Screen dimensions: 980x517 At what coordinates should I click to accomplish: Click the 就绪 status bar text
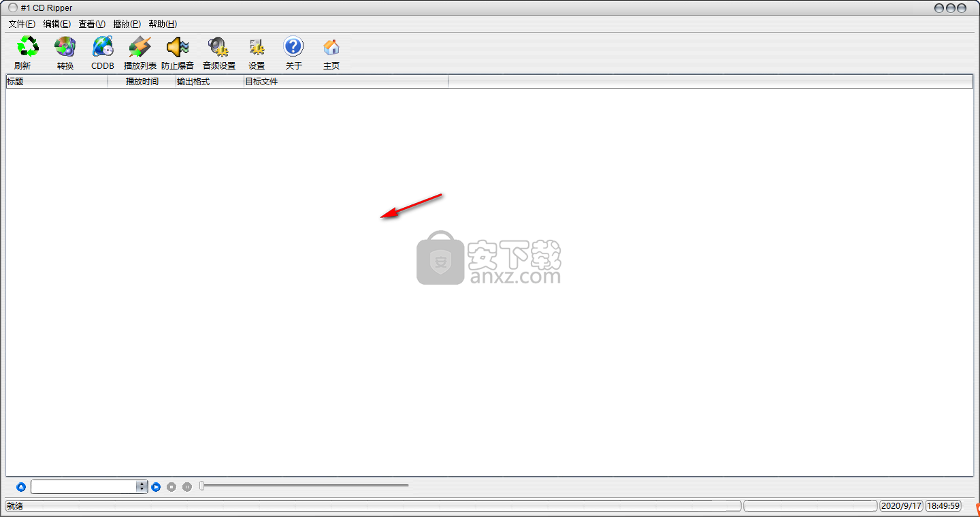pyautogui.click(x=15, y=506)
